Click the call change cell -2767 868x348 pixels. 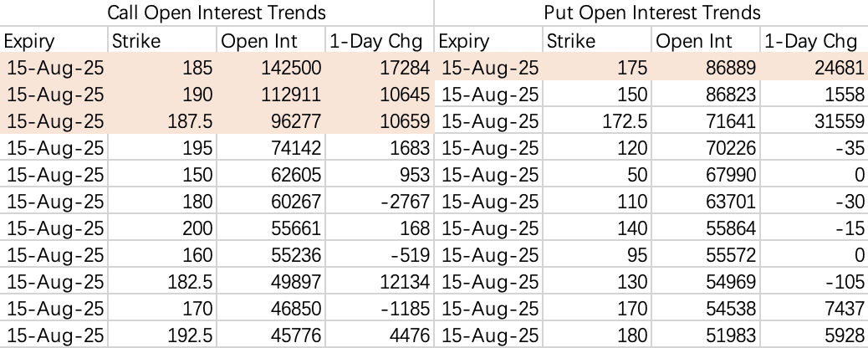[406, 203]
